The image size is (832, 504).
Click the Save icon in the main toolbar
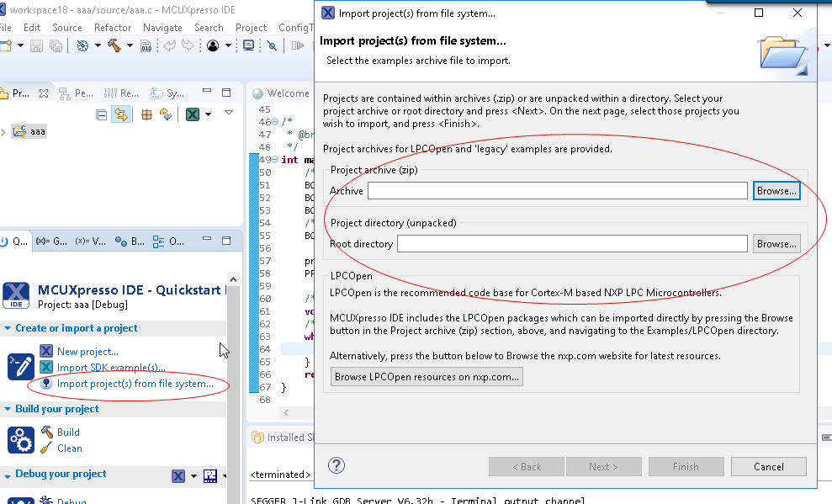point(36,46)
